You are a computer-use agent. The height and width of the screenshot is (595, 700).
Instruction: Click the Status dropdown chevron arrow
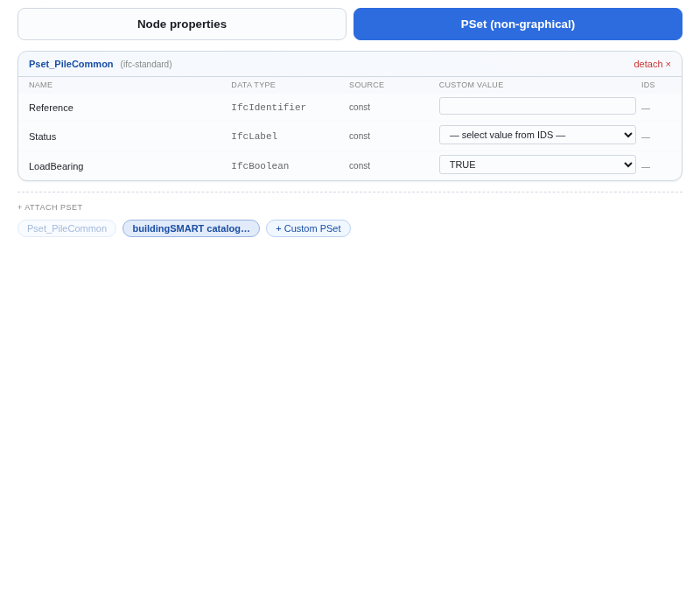pyautogui.click(x=628, y=135)
